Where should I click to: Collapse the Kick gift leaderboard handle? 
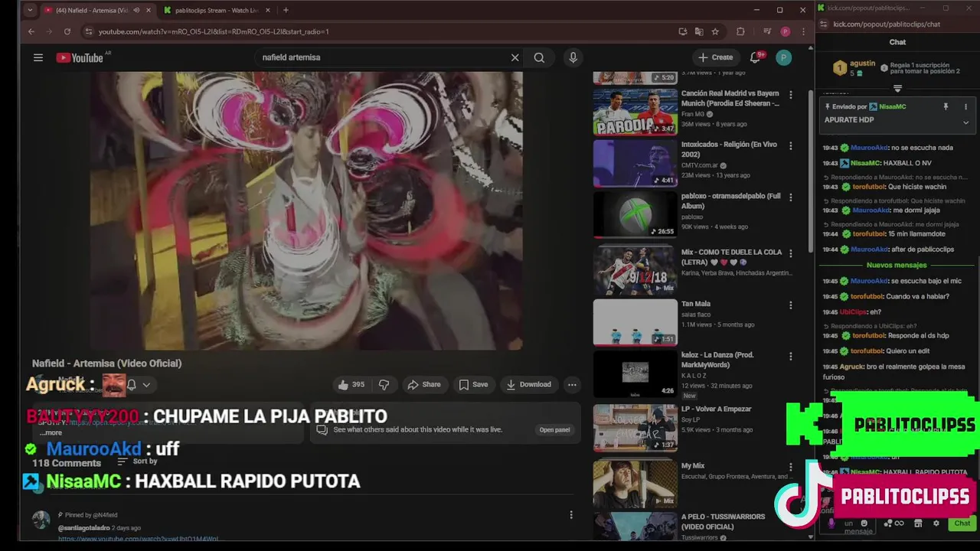coord(897,89)
